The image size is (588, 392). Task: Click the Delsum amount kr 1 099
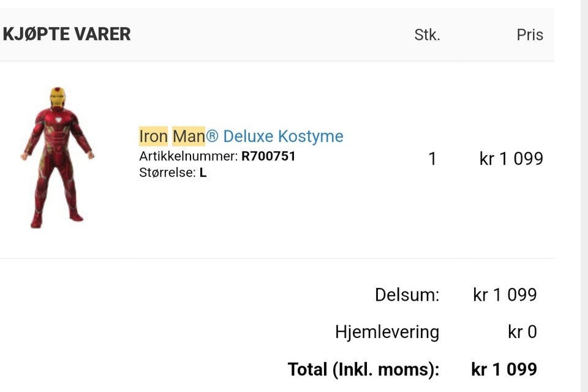[505, 295]
